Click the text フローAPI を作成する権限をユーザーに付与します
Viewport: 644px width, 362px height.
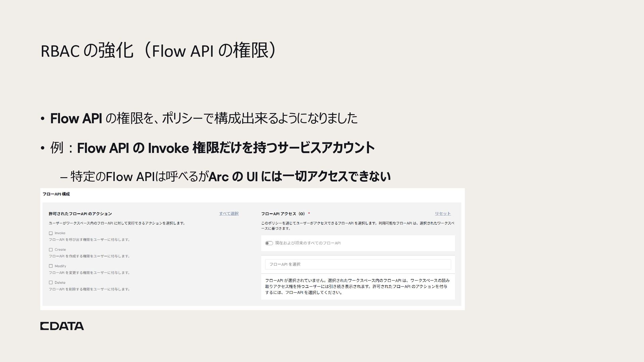point(90,256)
